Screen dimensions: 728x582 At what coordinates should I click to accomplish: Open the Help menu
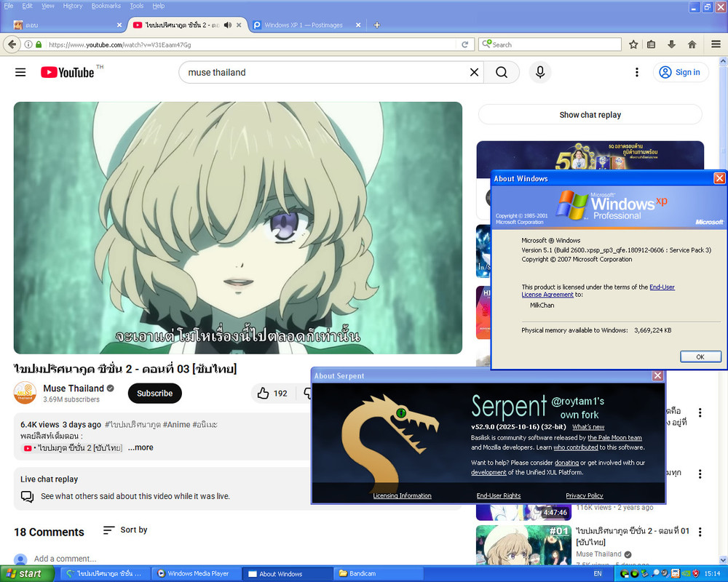[158, 6]
